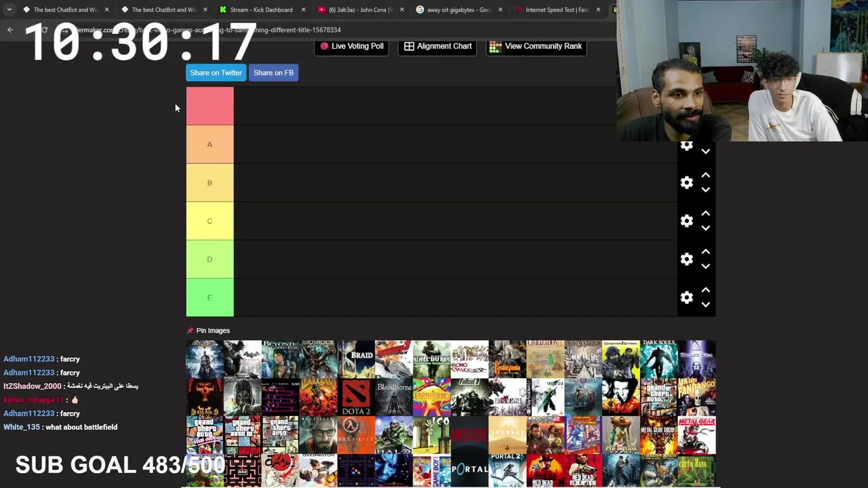Open settings gear for tier D

687,259
